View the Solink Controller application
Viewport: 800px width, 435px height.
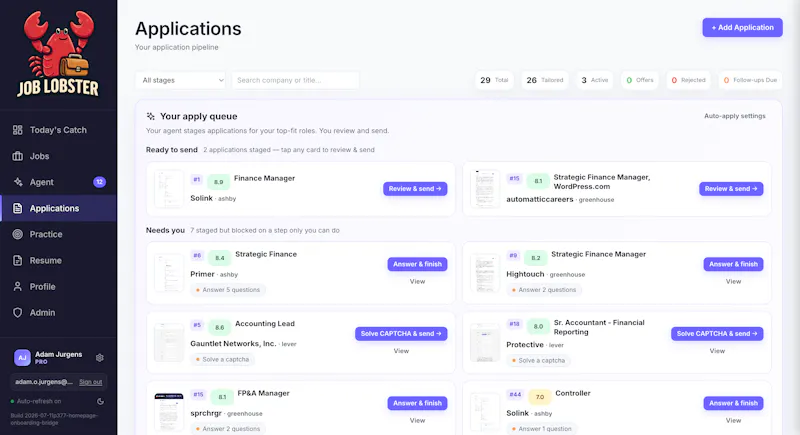click(733, 421)
